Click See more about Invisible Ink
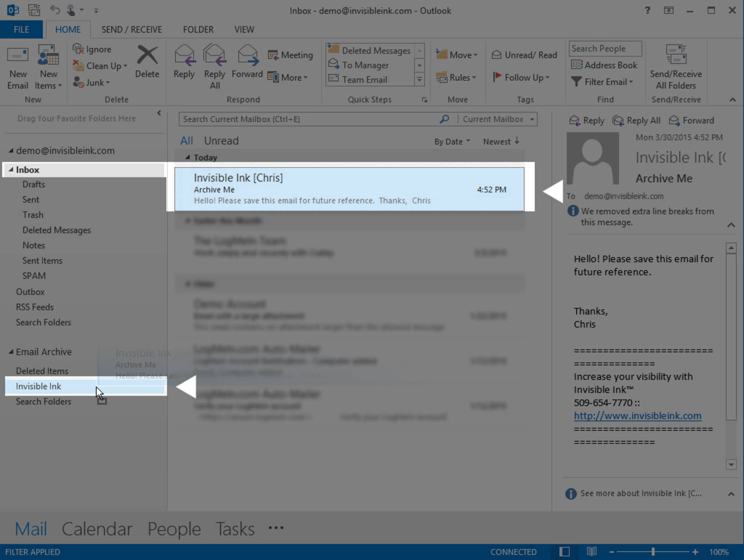The height and width of the screenshot is (560, 744). click(641, 493)
